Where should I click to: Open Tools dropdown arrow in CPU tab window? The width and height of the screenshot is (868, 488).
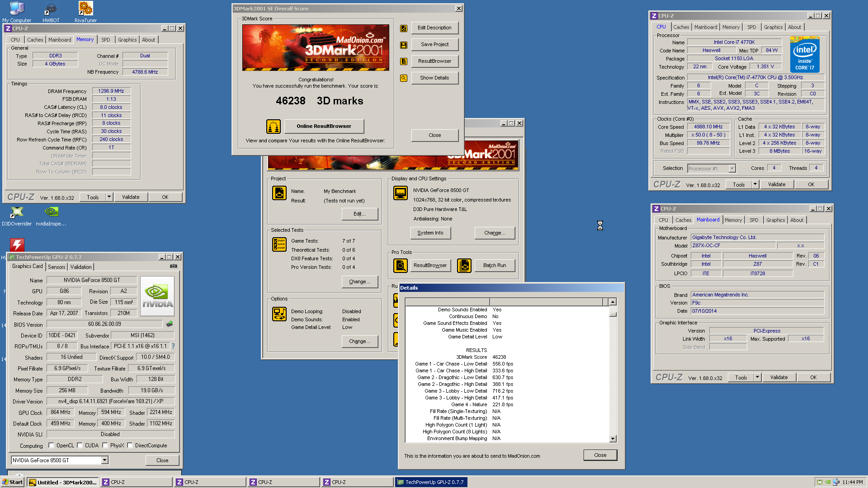click(755, 184)
